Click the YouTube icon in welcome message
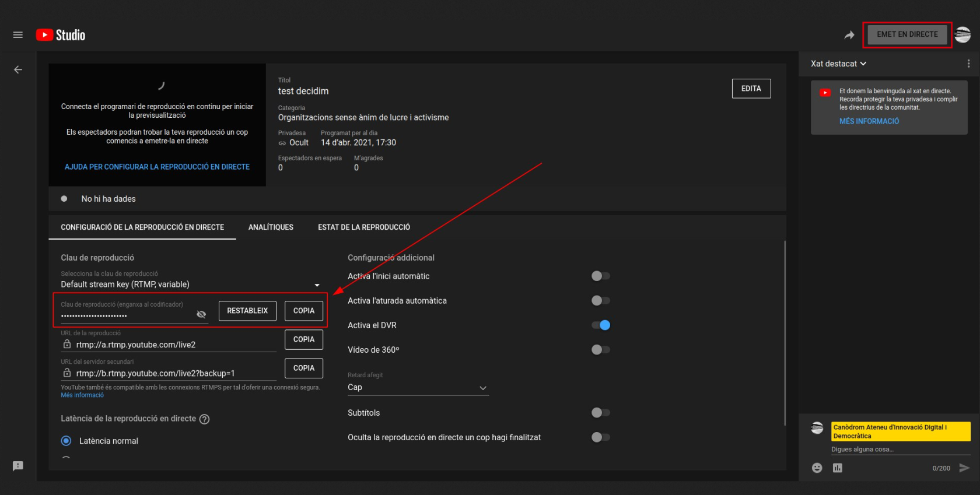This screenshot has height=495, width=980. [825, 93]
